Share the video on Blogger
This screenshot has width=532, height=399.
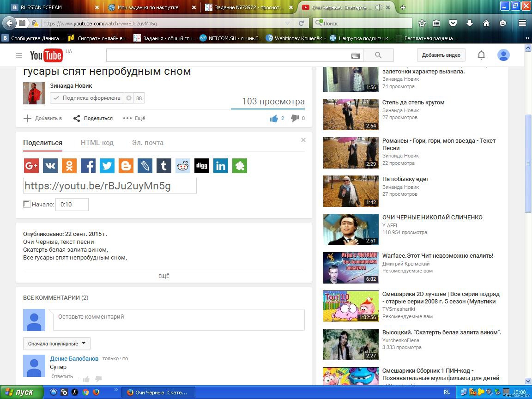coord(126,166)
